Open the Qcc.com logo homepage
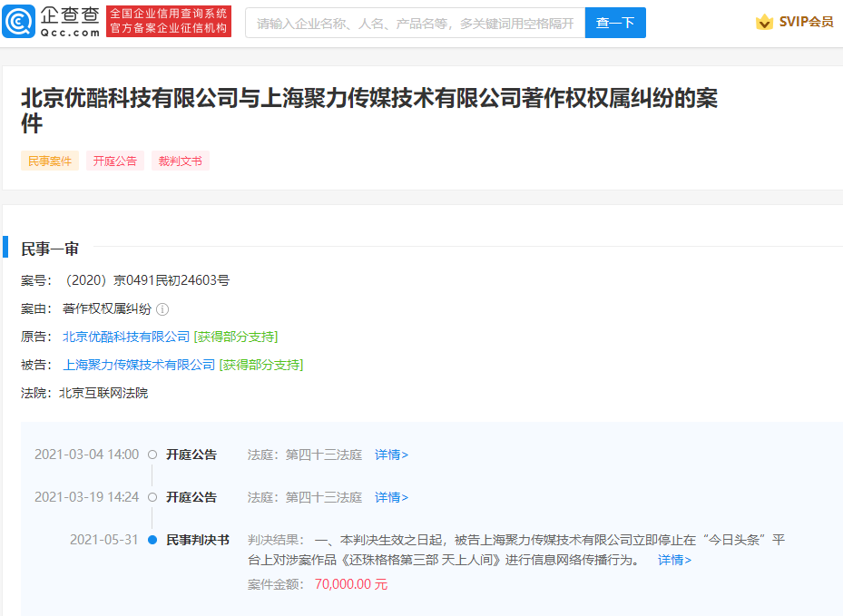843x616 pixels. click(x=51, y=22)
